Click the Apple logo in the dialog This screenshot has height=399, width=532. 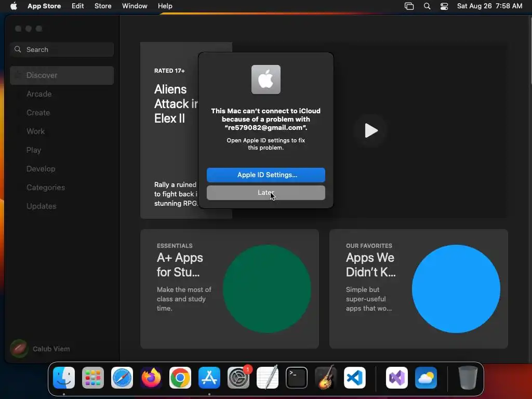[x=265, y=79]
